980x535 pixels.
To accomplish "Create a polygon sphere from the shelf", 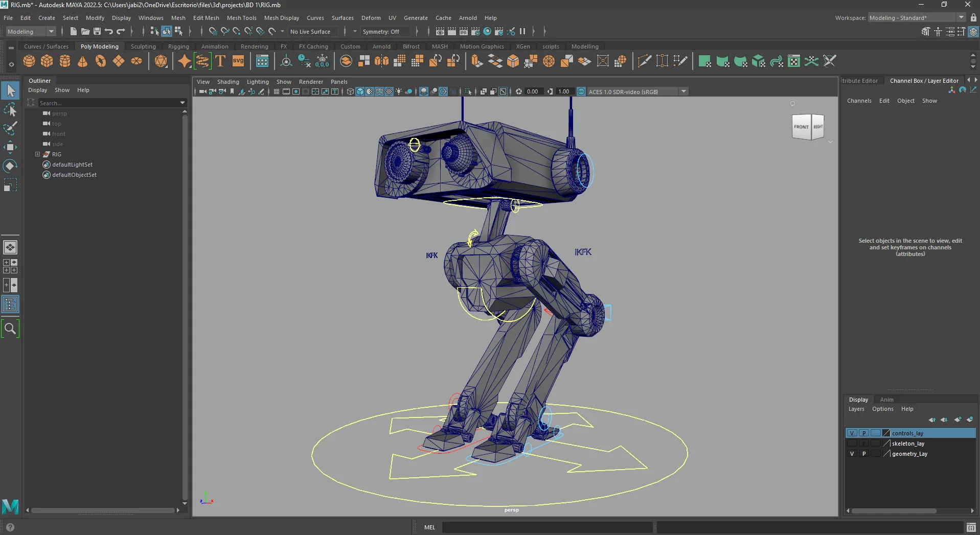I will point(29,61).
